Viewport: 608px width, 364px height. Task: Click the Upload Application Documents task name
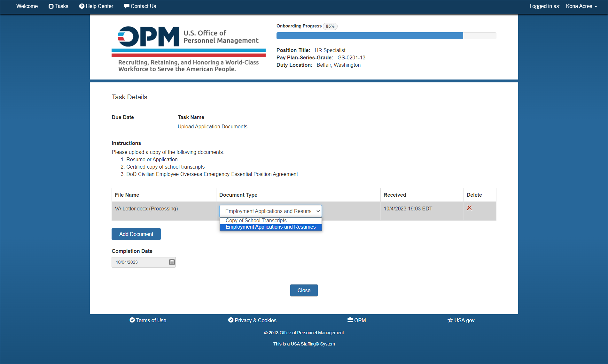(212, 126)
